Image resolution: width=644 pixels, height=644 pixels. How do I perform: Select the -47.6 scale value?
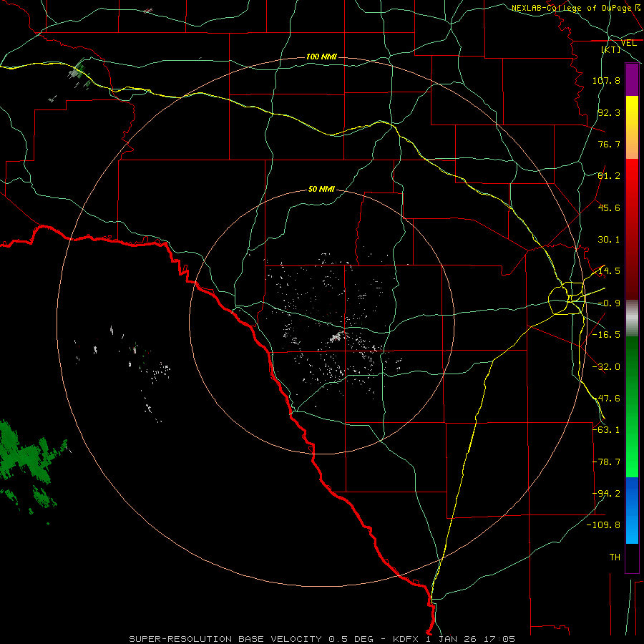point(606,399)
